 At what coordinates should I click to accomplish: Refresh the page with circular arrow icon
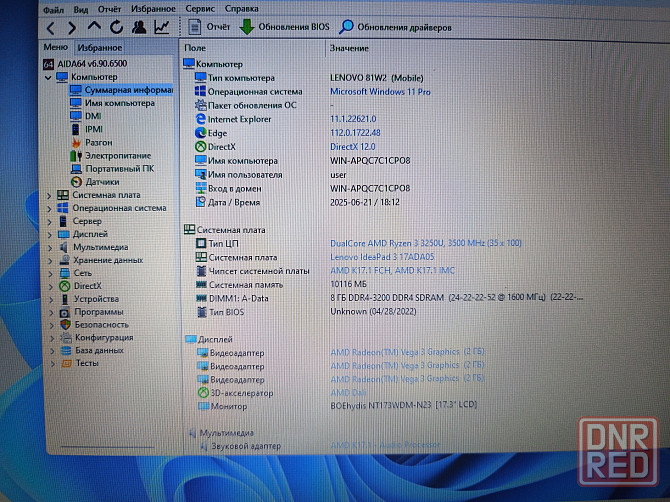click(x=116, y=27)
